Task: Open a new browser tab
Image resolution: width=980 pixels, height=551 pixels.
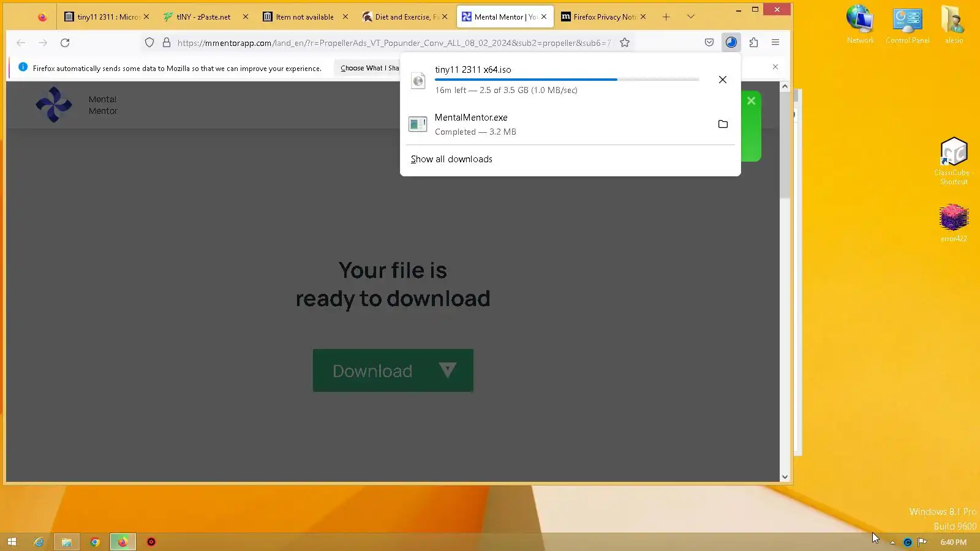Action: (x=666, y=17)
